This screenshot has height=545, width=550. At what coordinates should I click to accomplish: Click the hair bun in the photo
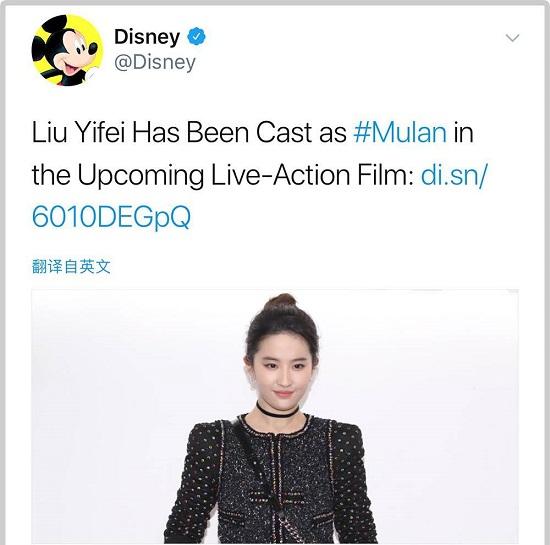[x=280, y=303]
